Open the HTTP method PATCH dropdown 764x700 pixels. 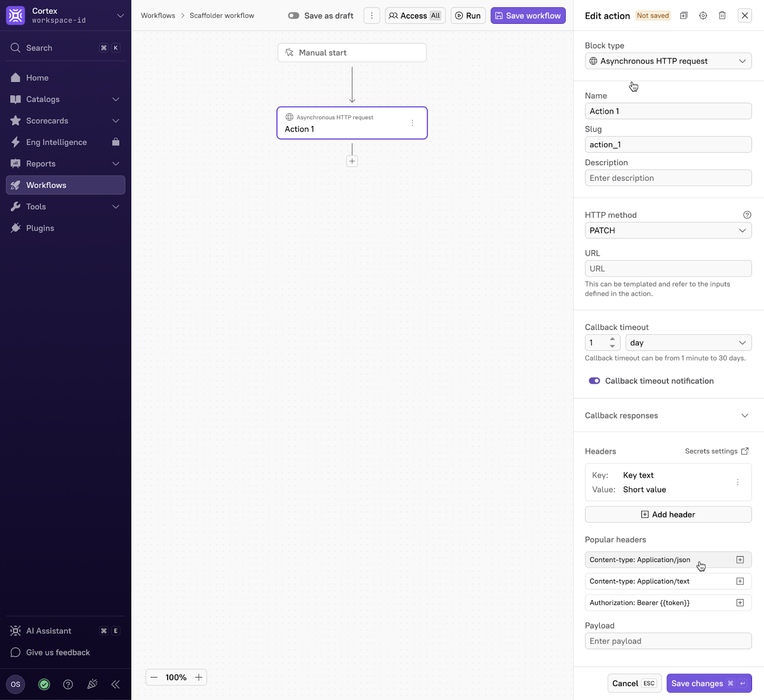click(x=668, y=231)
